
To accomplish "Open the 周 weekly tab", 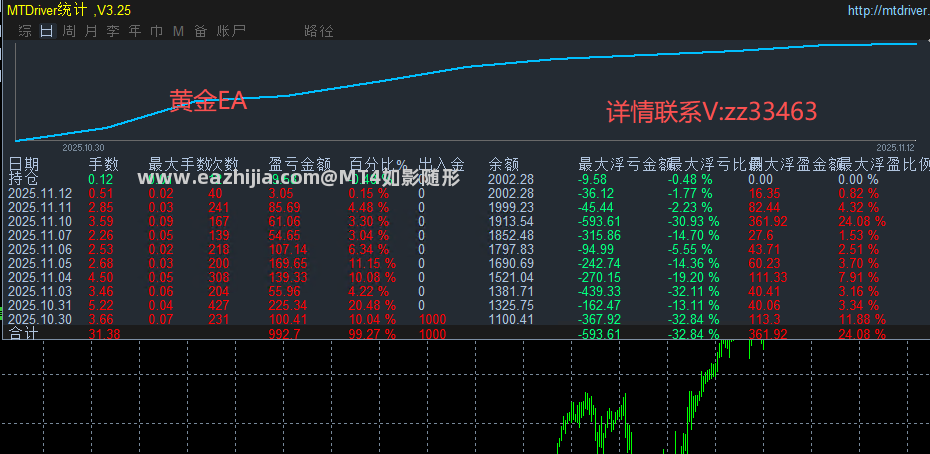I will 69,31.
